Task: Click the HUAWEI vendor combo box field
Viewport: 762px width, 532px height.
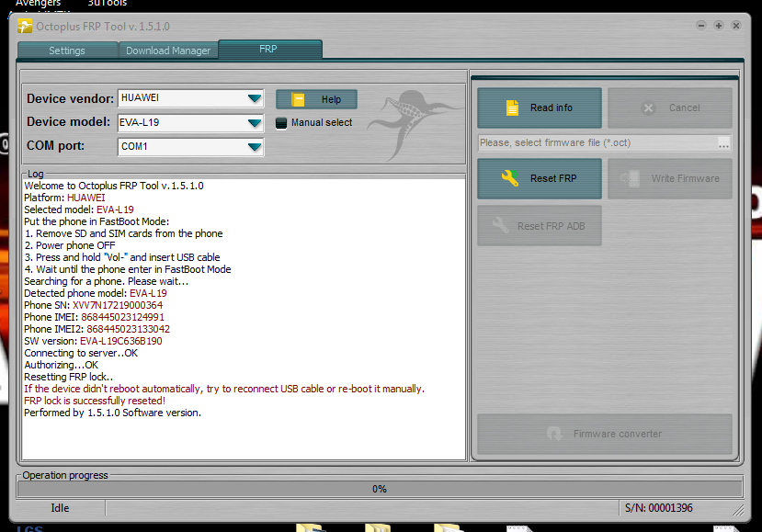Action: (x=190, y=98)
